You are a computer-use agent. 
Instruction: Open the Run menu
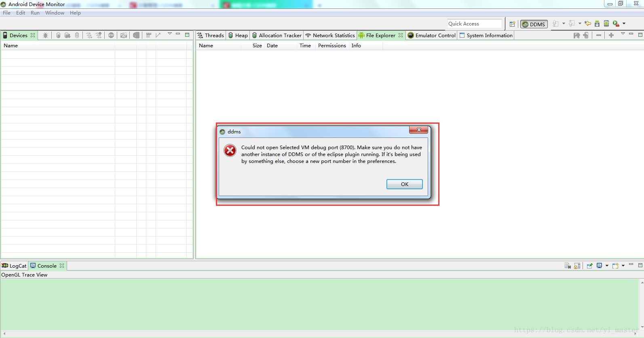pos(35,13)
